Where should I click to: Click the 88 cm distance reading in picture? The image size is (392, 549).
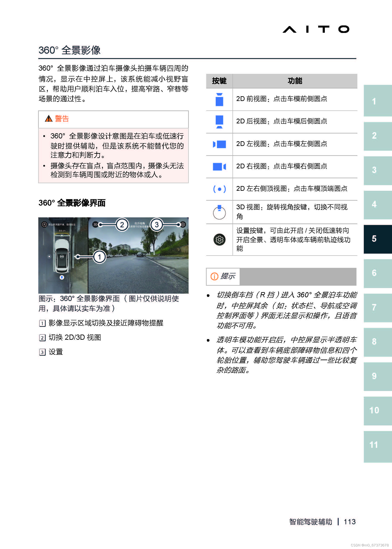tap(62, 231)
